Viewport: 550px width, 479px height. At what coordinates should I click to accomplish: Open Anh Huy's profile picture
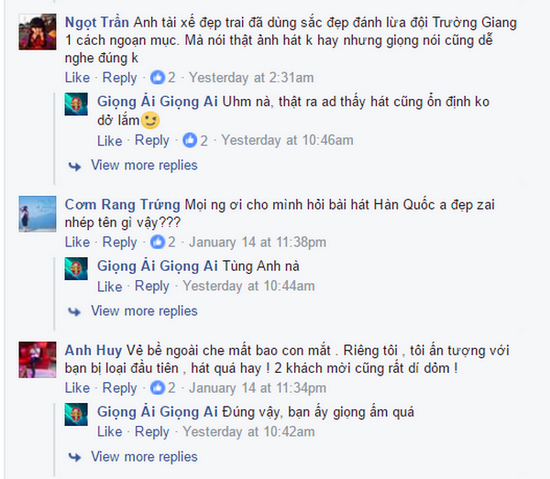tap(38, 360)
